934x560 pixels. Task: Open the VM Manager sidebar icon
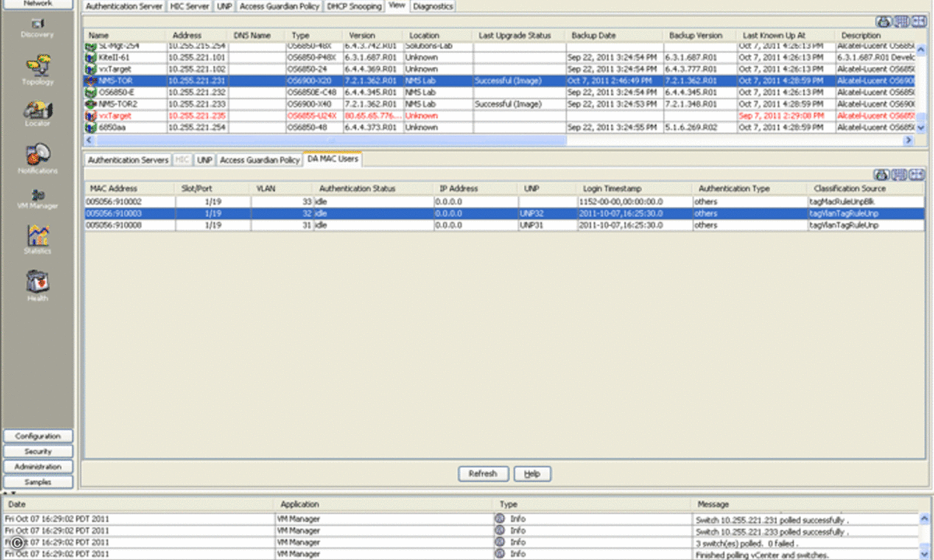point(37,194)
